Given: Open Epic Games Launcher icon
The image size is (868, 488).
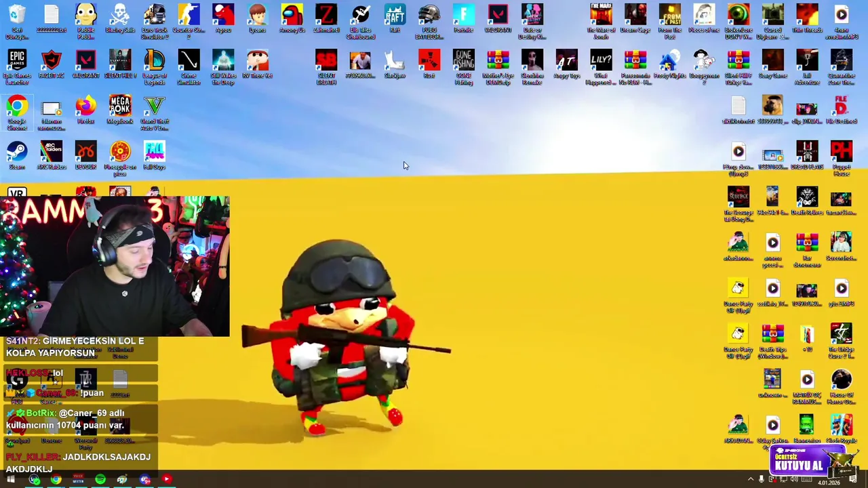Looking at the screenshot, I should [17, 66].
